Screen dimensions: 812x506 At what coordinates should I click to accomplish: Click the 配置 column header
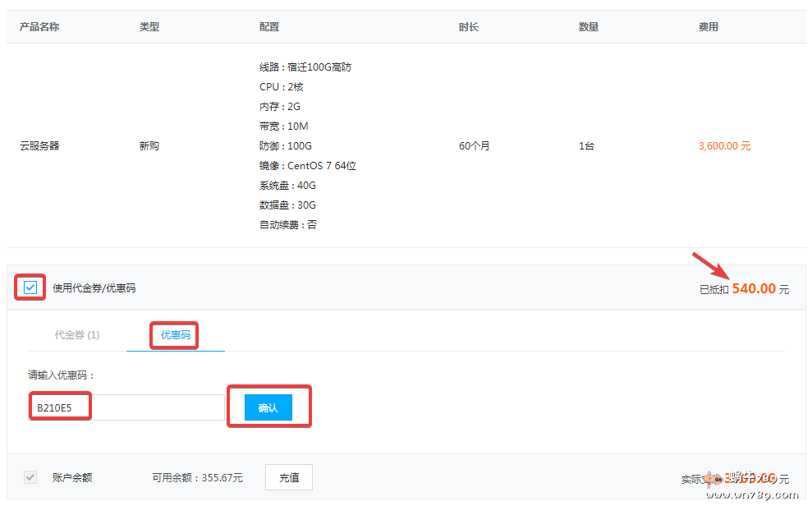pos(269,27)
